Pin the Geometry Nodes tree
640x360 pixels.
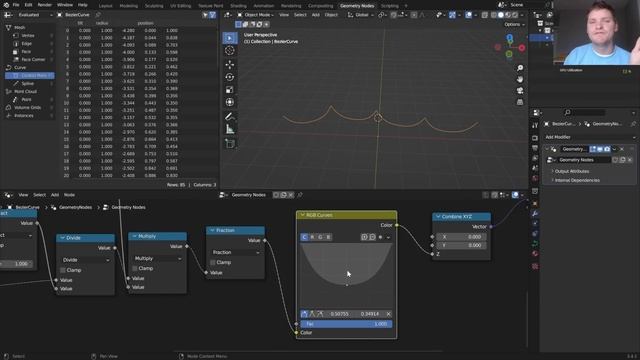click(300, 195)
